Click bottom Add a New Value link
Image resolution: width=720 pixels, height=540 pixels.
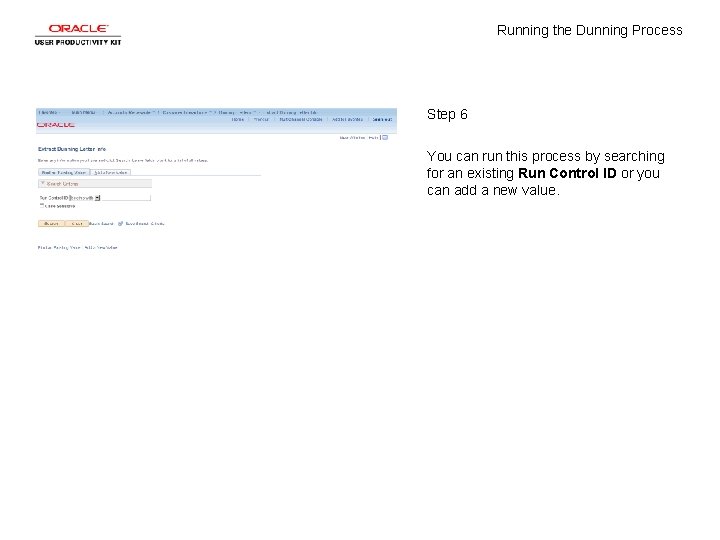101,248
